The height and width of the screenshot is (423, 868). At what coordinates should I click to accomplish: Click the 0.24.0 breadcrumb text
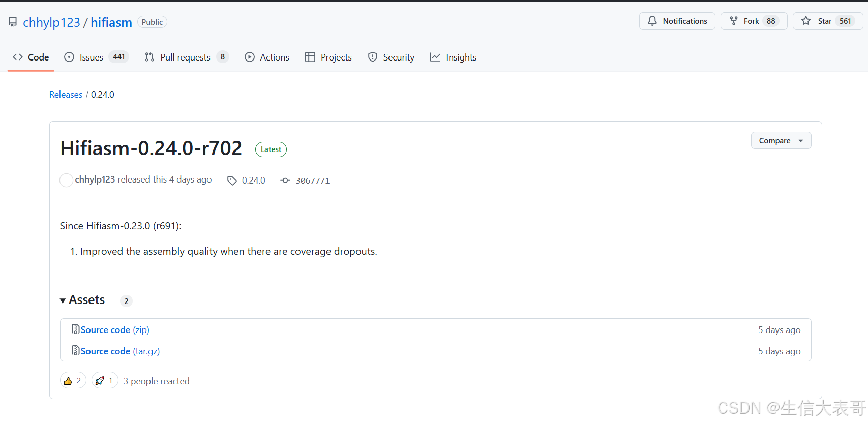(103, 95)
